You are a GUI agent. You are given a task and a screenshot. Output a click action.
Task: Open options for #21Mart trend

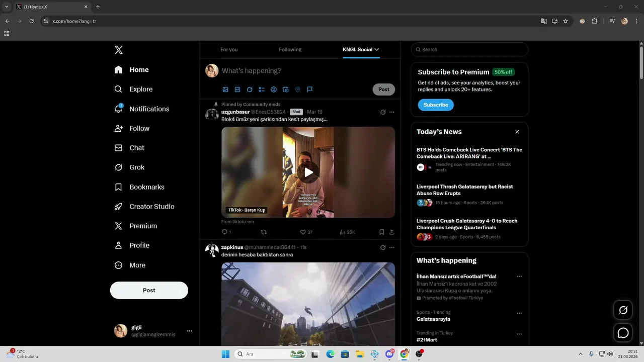[x=519, y=334]
